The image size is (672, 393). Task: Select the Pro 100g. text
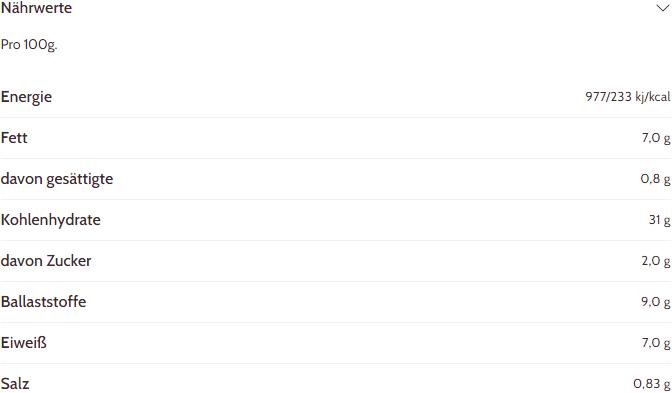[x=29, y=45]
